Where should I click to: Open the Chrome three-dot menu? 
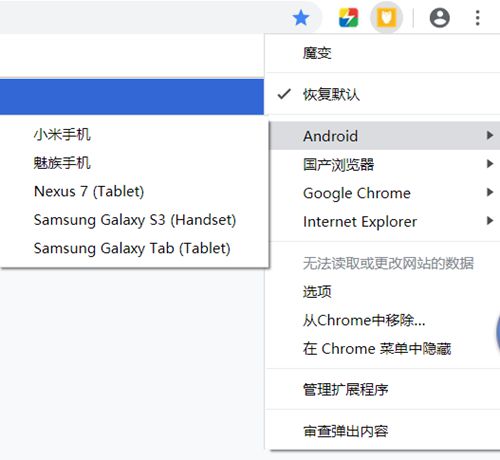478,18
